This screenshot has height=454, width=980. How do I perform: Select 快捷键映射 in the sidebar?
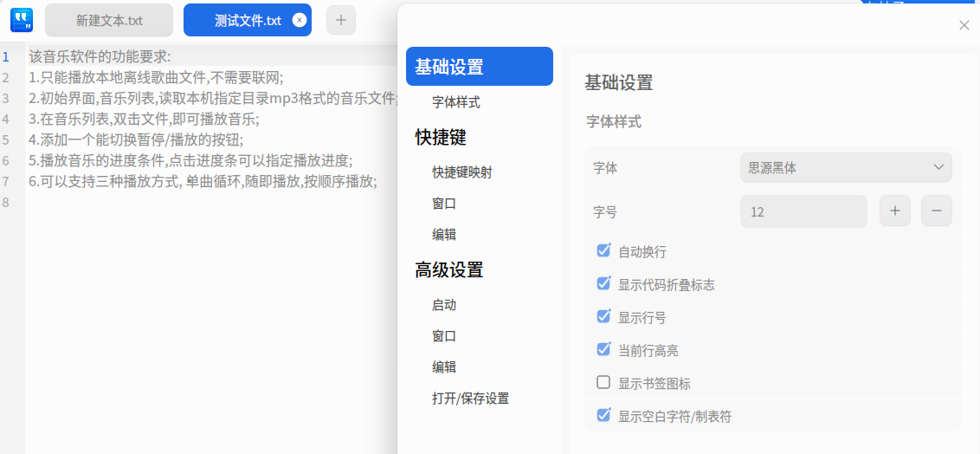click(x=462, y=172)
